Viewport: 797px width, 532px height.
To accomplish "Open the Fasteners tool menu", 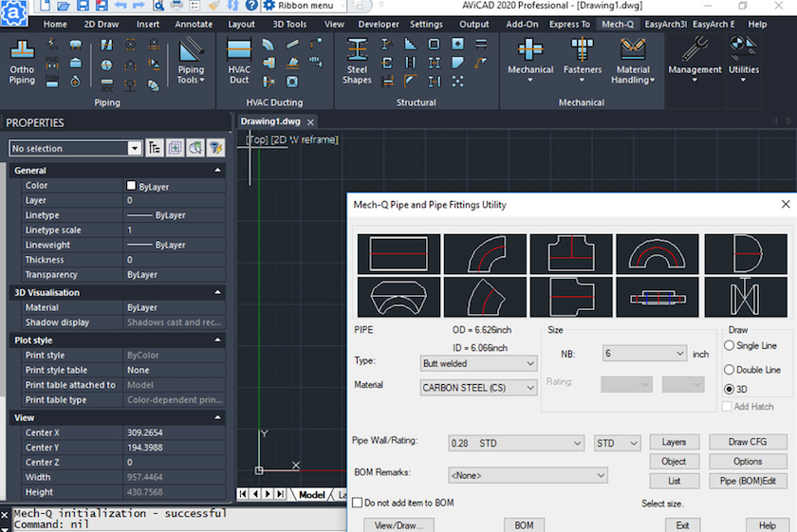I will click(x=582, y=60).
